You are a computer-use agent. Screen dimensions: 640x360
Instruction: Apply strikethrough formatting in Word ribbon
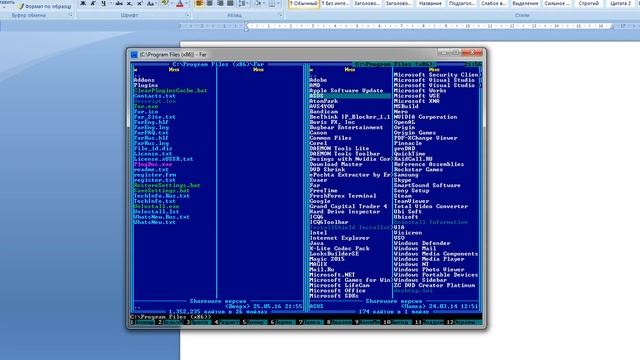click(x=119, y=3)
